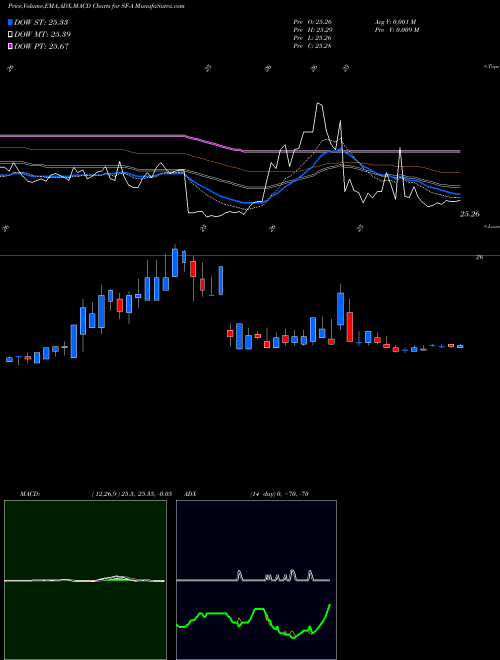Click the 'MACD:' panel heading
The image size is (500, 660).
pos(29,494)
